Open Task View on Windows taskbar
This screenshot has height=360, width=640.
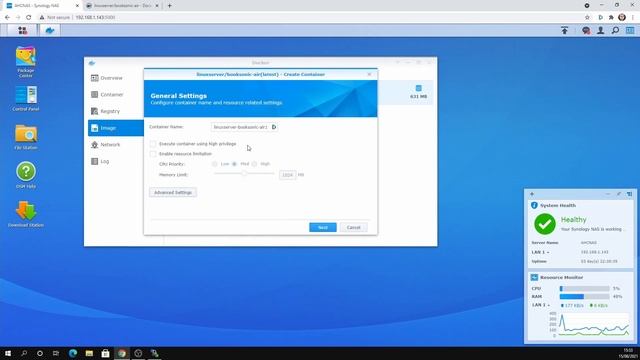[x=56, y=353]
